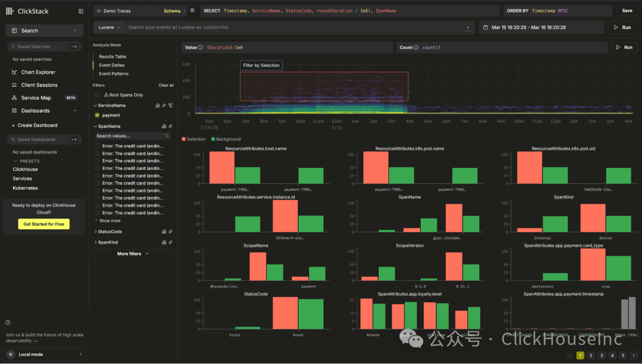Switch to Event Patterns analysis mode
642x364 pixels.
coord(114,74)
